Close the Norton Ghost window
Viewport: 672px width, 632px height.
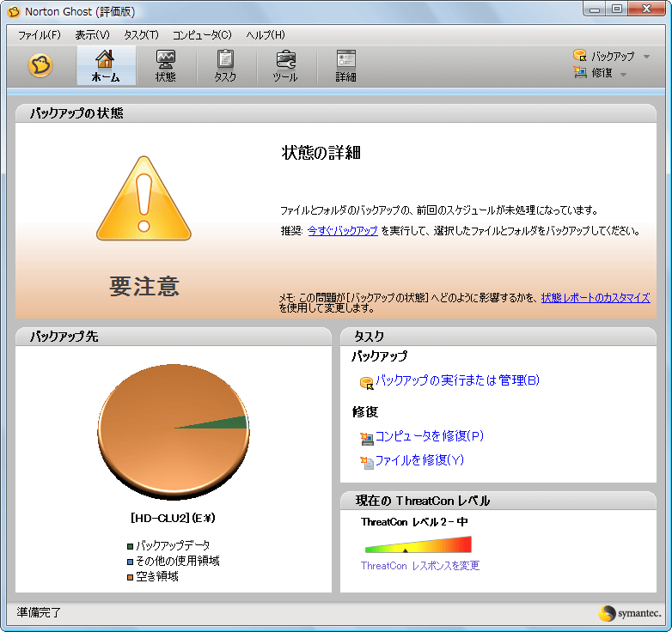pos(647,9)
